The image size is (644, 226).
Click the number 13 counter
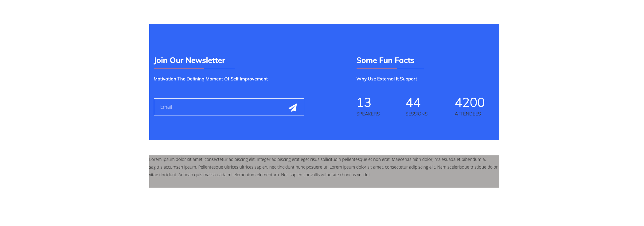364,103
